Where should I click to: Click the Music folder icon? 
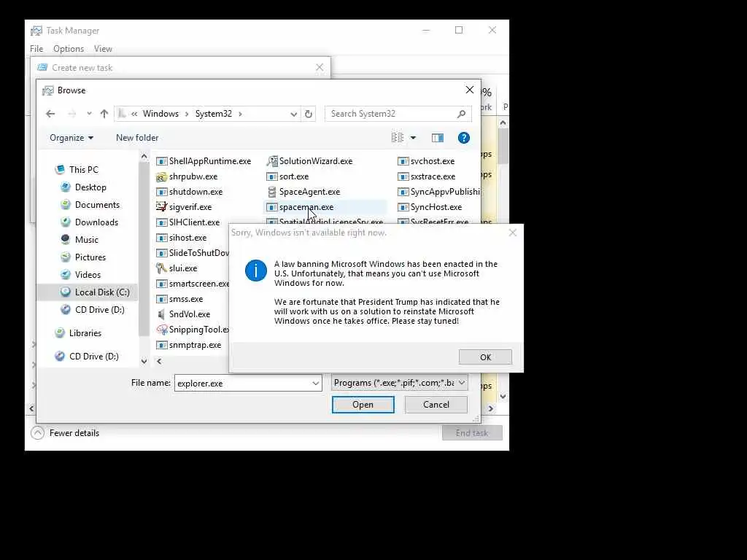point(66,239)
